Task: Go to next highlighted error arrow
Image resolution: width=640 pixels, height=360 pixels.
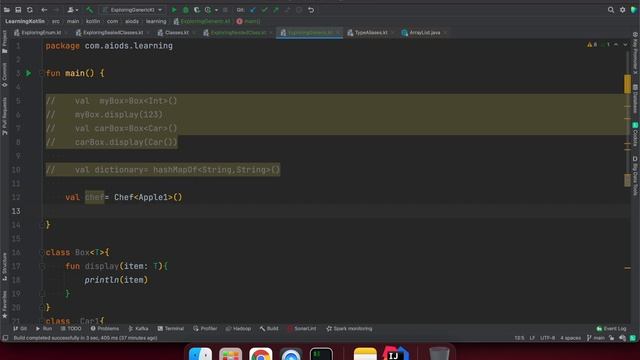Action: point(625,44)
